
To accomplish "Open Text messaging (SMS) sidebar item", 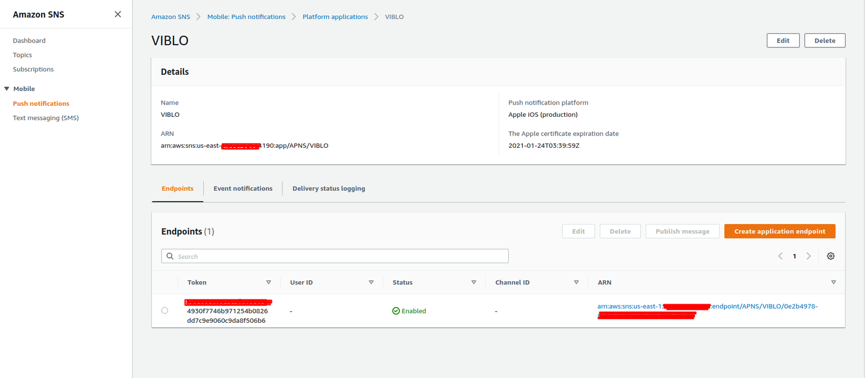I will [x=46, y=118].
